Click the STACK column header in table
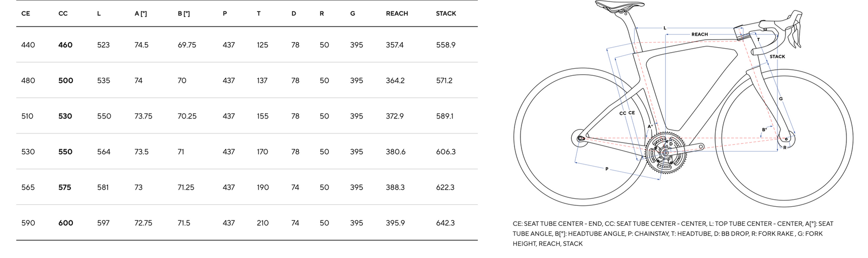Viewport: 868px width, 258px height. (x=446, y=14)
